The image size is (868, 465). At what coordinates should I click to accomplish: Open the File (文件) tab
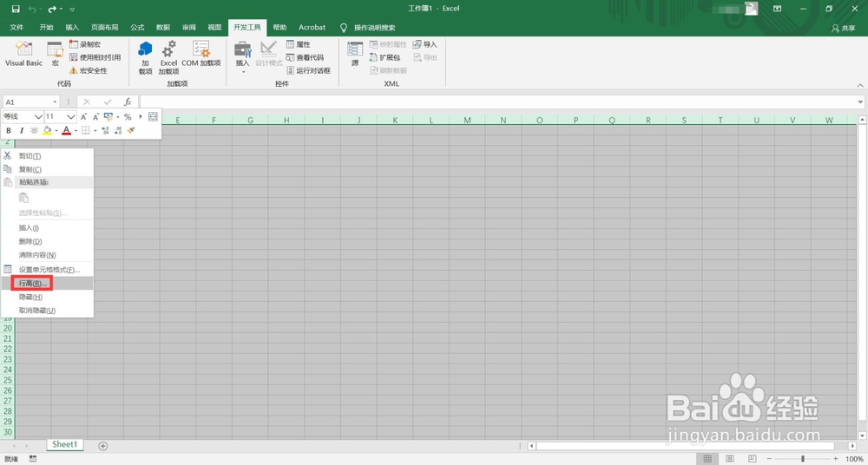(16, 27)
